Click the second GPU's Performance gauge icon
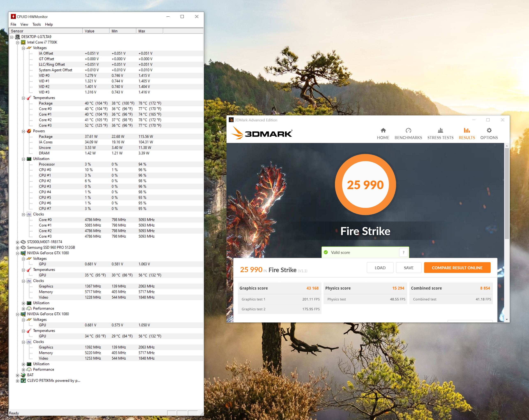Screen dimensions: 529x420 tap(29, 369)
